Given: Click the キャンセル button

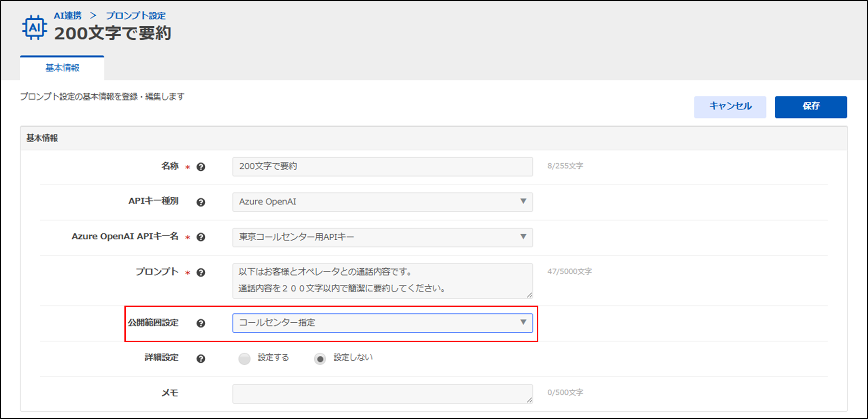Looking at the screenshot, I should [730, 107].
